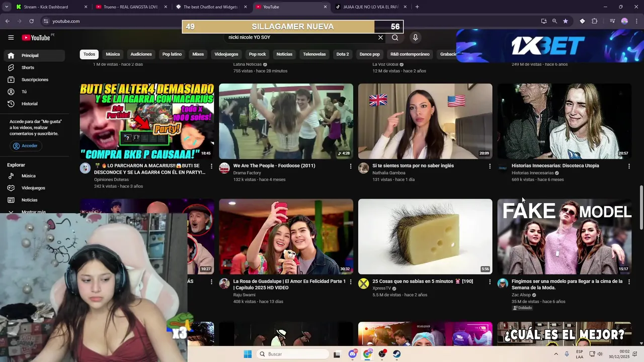Open XpressTV channel avatar
Screen dimensions: 644x362
(x=363, y=284)
